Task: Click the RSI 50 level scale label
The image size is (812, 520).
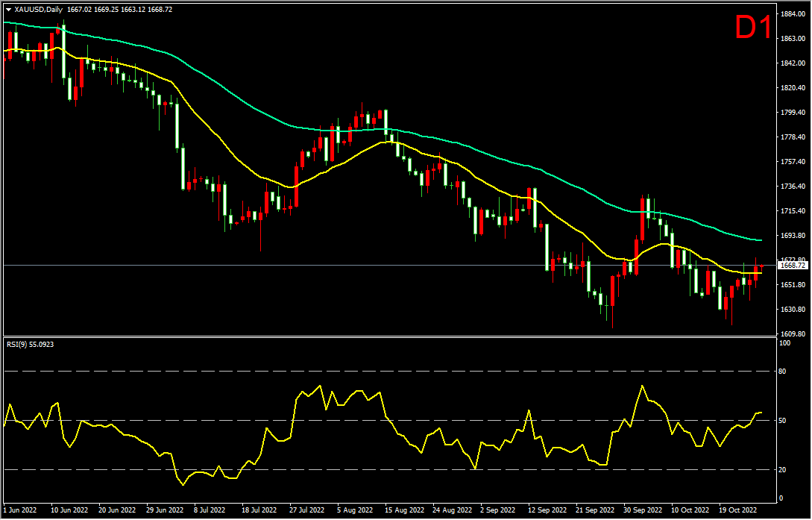Action: 784,421
